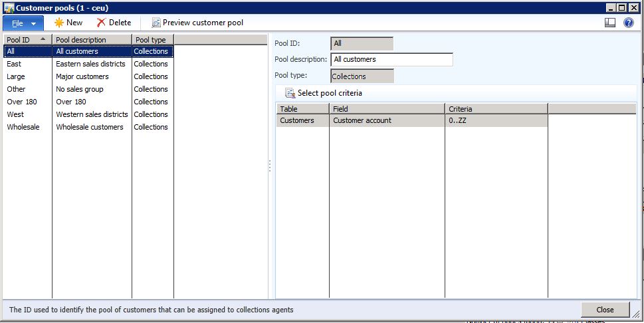Click the Customer pools window title icon

click(x=7, y=7)
